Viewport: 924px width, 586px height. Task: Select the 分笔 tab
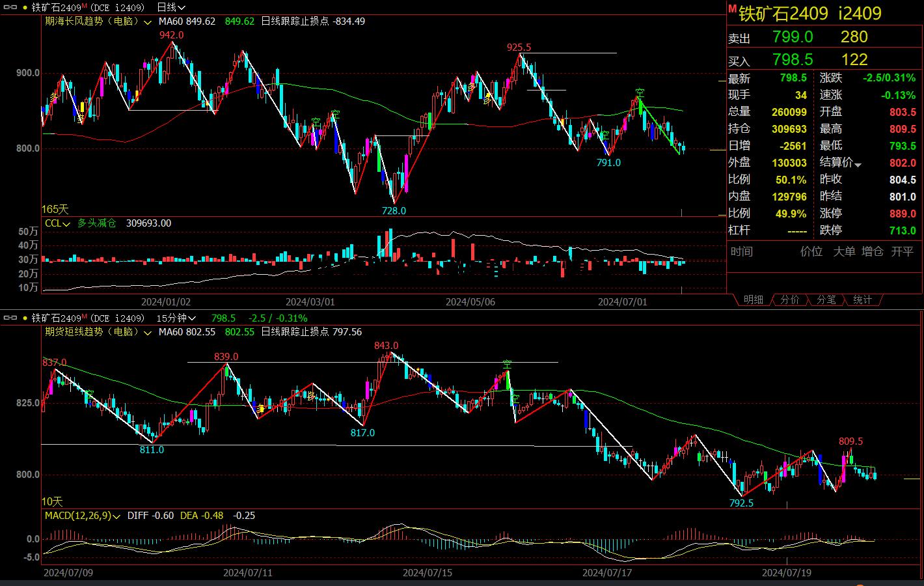click(x=826, y=300)
